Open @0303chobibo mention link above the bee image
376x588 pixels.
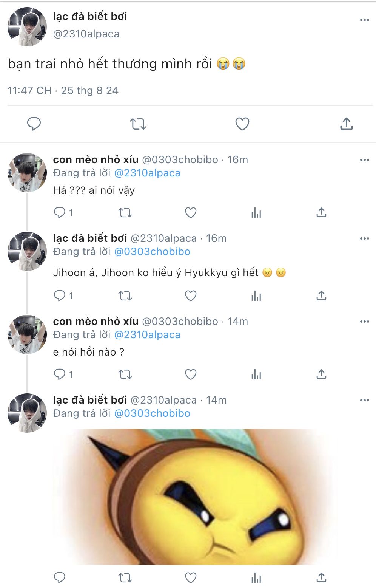click(x=152, y=413)
